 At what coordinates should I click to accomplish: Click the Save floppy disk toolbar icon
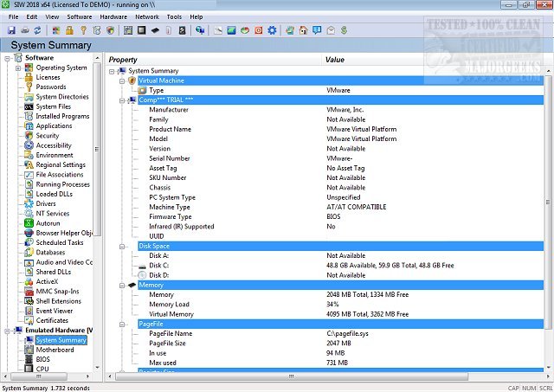(11, 30)
